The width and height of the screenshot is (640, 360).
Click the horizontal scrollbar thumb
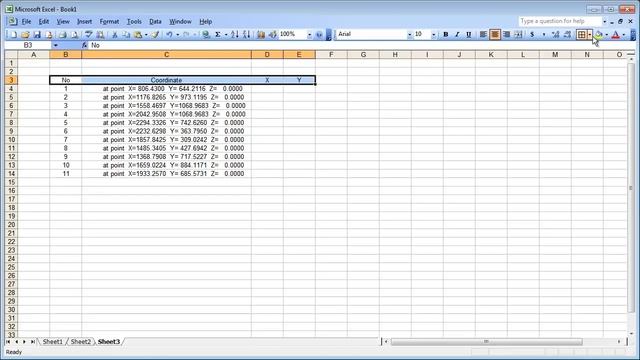coord(486,342)
